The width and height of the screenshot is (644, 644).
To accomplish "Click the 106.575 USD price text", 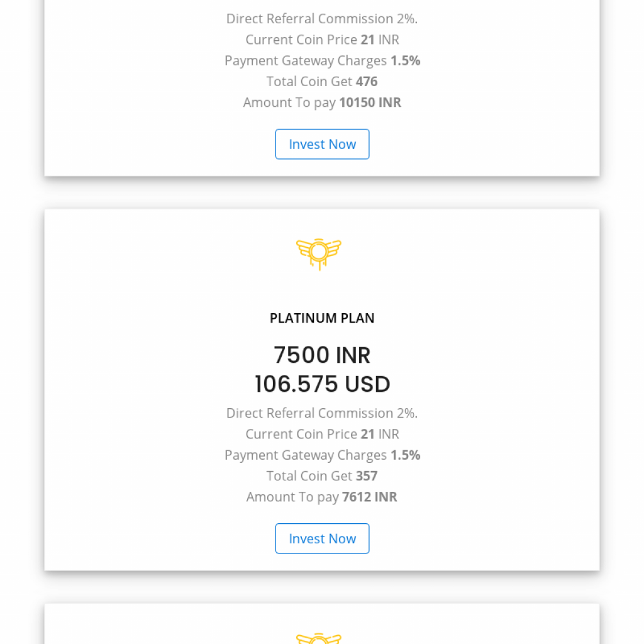I will [322, 384].
